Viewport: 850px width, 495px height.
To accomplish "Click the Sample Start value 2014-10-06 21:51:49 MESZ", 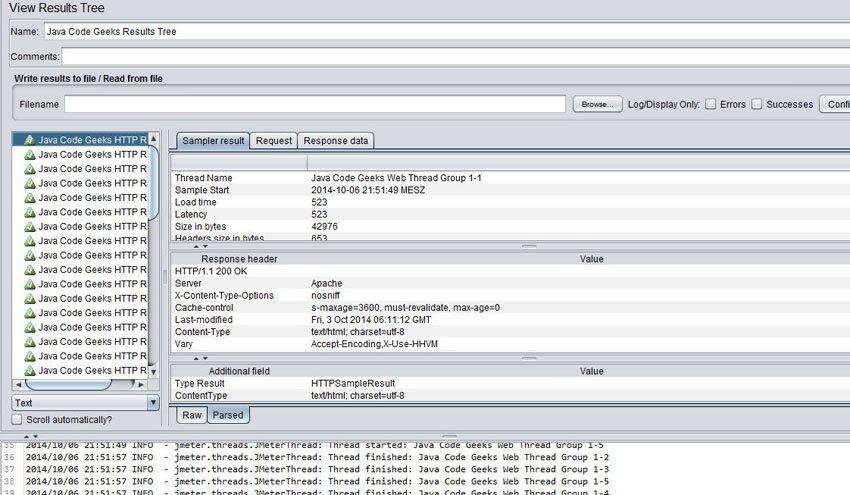I will click(368, 190).
